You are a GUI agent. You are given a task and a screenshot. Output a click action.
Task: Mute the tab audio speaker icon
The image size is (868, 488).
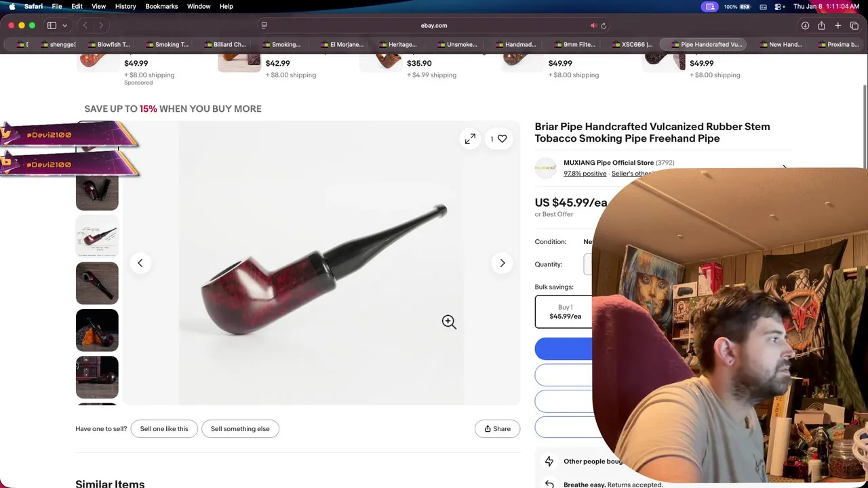593,26
